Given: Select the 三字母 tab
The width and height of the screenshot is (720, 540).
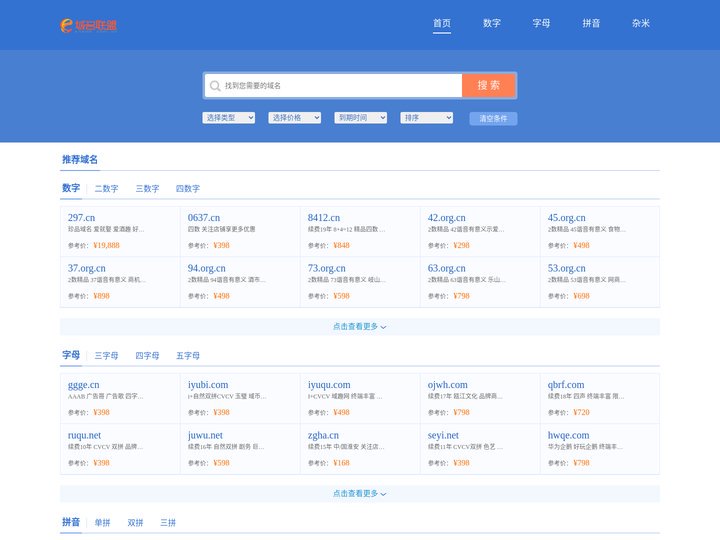Looking at the screenshot, I should (x=107, y=356).
